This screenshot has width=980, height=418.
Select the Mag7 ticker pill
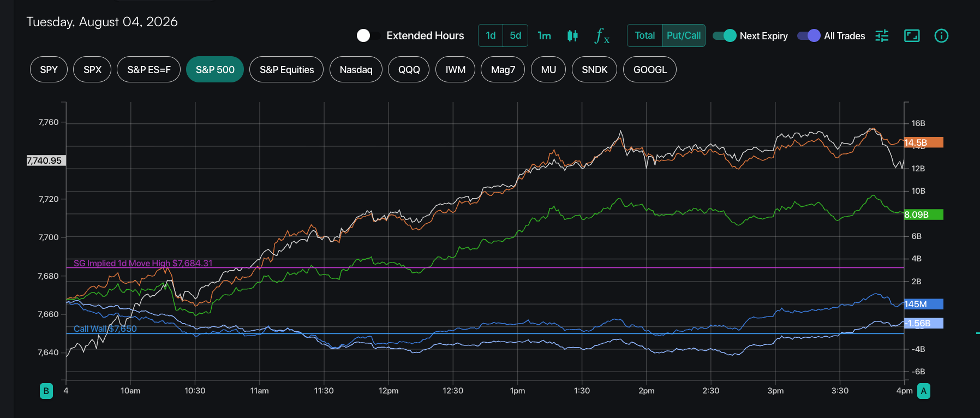point(503,69)
